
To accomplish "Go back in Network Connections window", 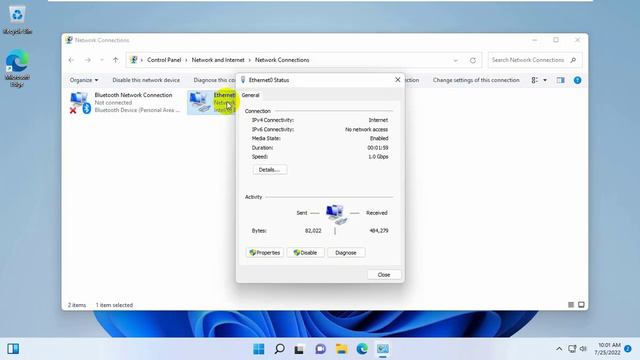I will pos(71,60).
